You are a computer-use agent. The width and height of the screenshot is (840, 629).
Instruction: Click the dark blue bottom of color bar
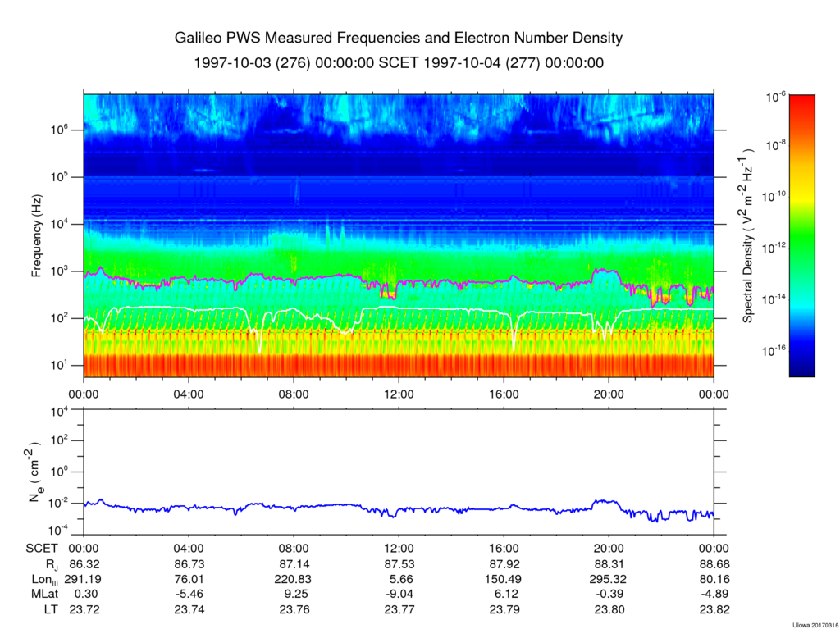click(x=801, y=370)
